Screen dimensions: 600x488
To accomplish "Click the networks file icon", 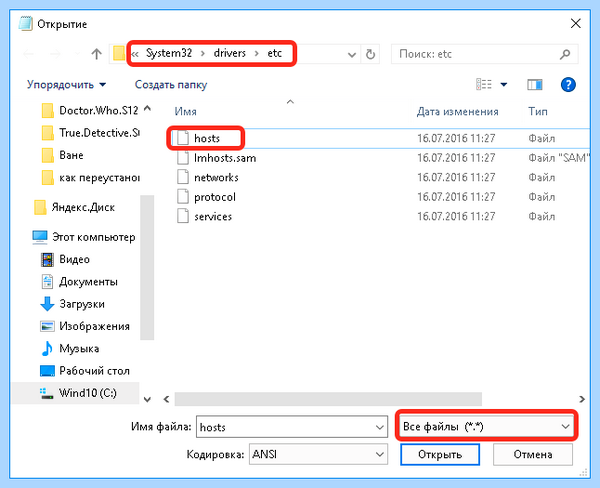I will tap(183, 177).
